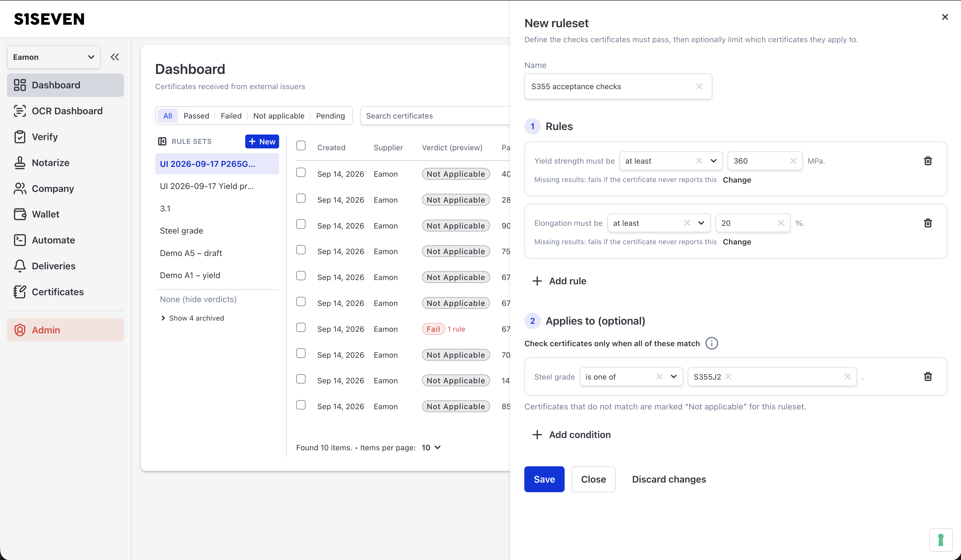
Task: Select the Dashboard row whose last column starts with 85
Action: (x=301, y=405)
